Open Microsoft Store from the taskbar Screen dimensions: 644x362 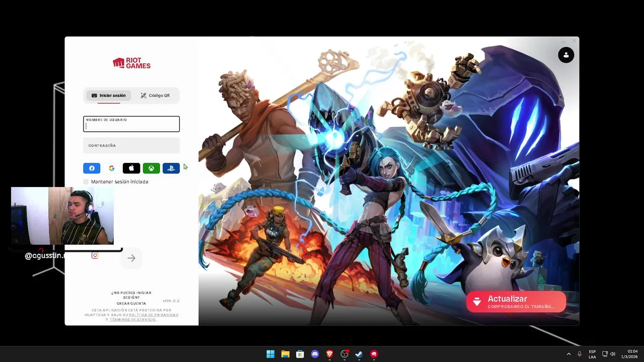coord(300,354)
